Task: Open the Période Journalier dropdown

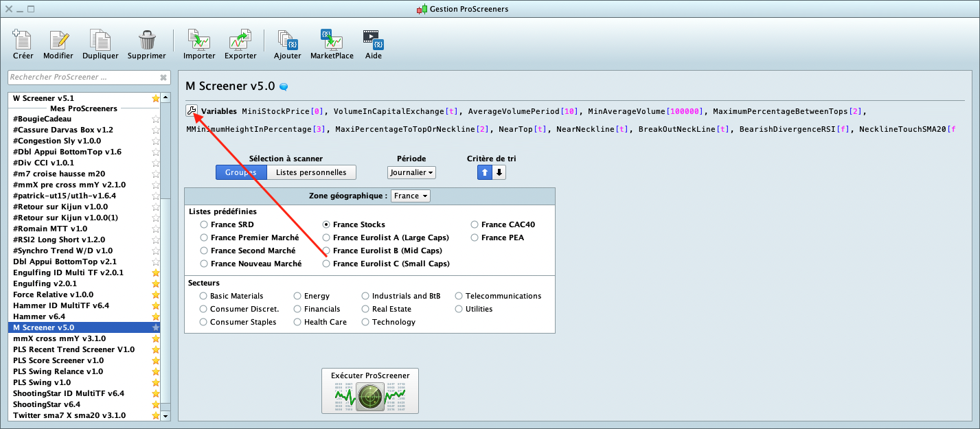Action: [x=411, y=173]
